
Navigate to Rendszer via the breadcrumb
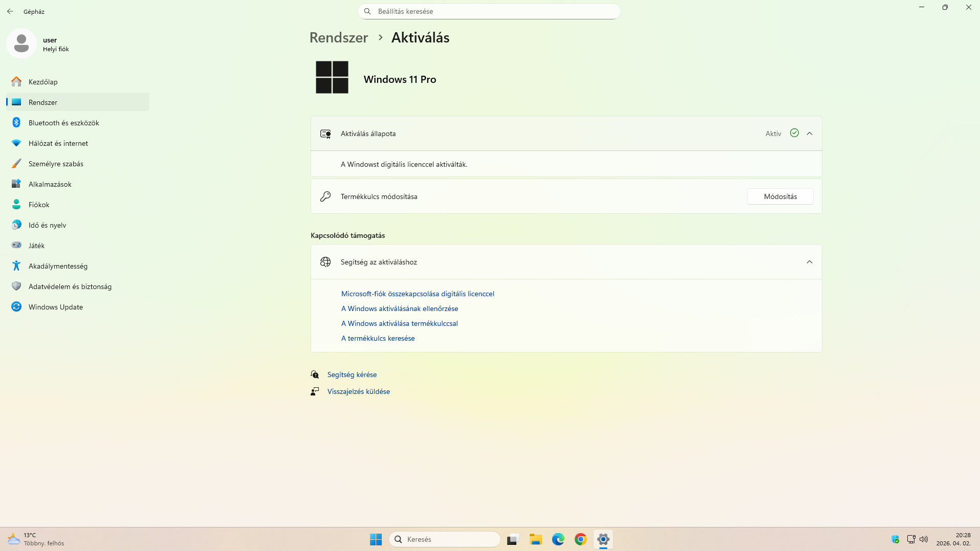(339, 37)
